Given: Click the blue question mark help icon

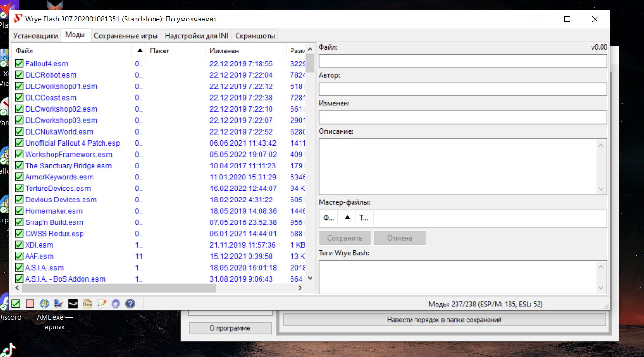Looking at the screenshot, I should click(130, 304).
